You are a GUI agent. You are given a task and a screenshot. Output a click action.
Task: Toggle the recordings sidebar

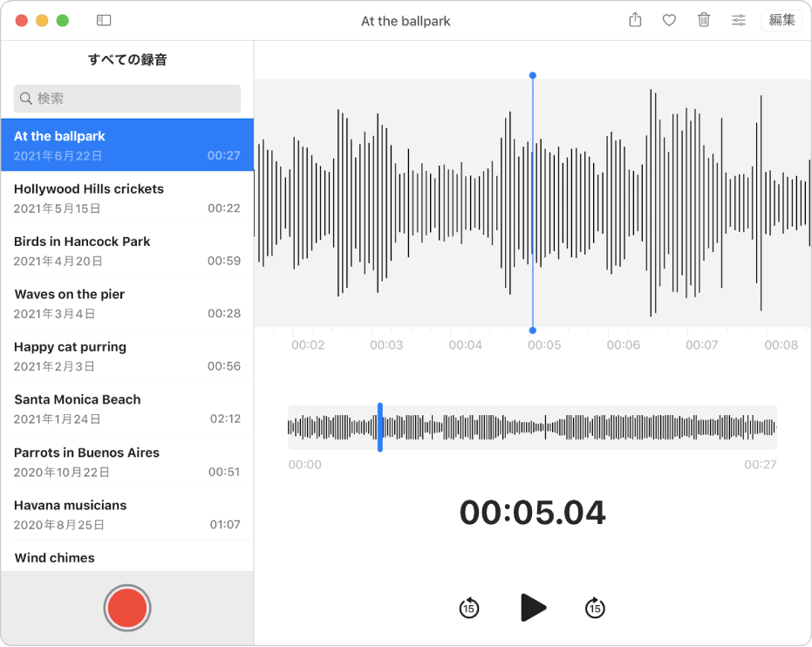tap(104, 20)
